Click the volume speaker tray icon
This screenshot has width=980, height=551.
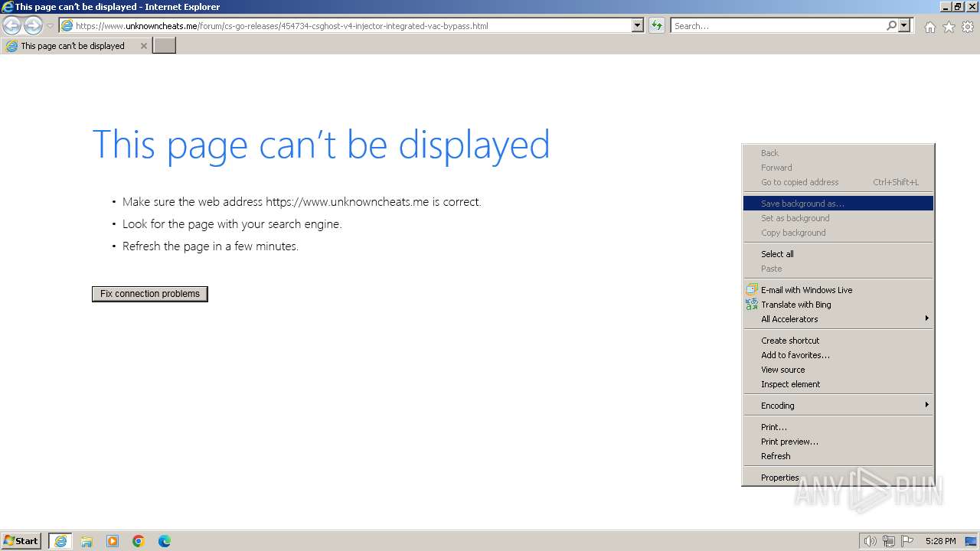pos(870,541)
